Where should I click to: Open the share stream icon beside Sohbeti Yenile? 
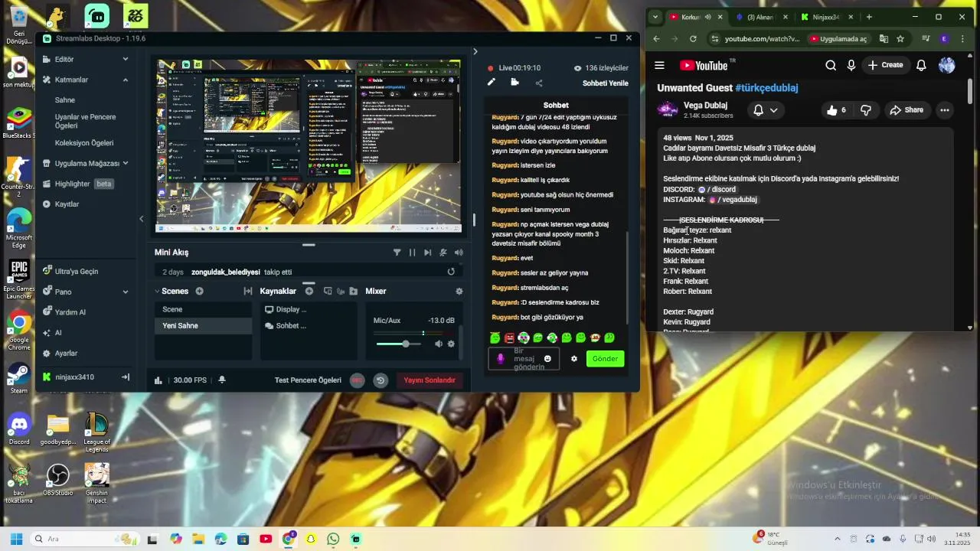pyautogui.click(x=539, y=83)
